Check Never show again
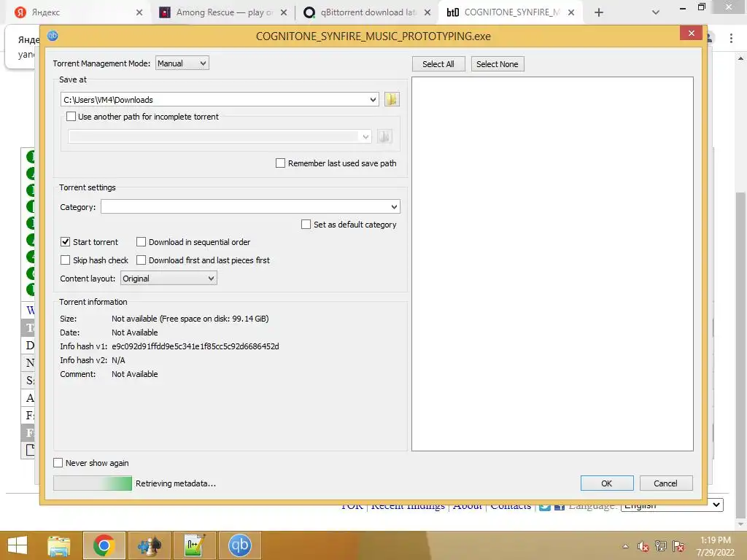 [58, 463]
